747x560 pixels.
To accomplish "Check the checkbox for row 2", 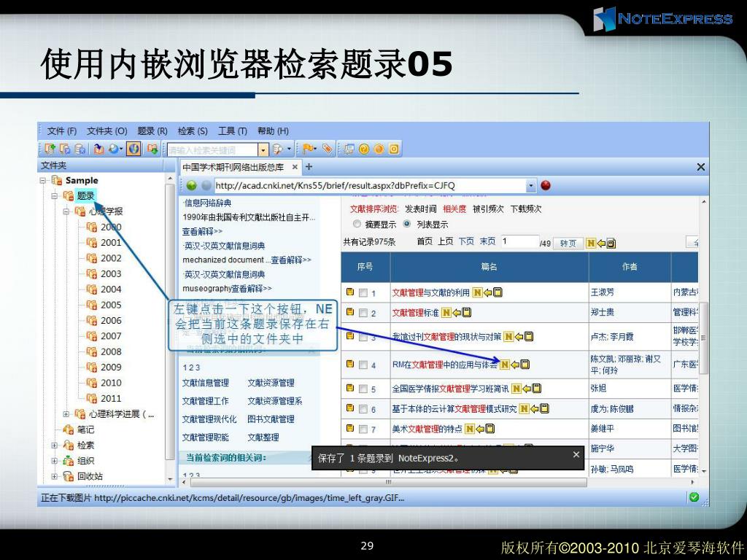I will click(x=363, y=313).
